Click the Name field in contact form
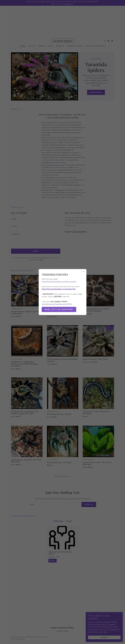This screenshot has width=125, height=644. tap(35, 219)
